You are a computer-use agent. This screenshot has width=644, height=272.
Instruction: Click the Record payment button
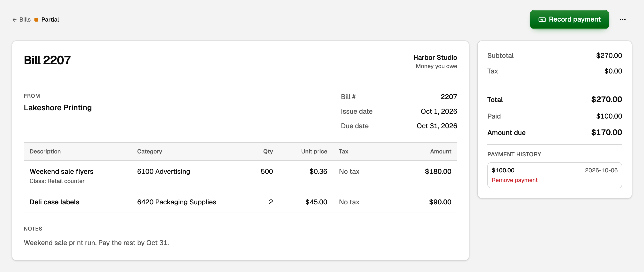coord(569,19)
